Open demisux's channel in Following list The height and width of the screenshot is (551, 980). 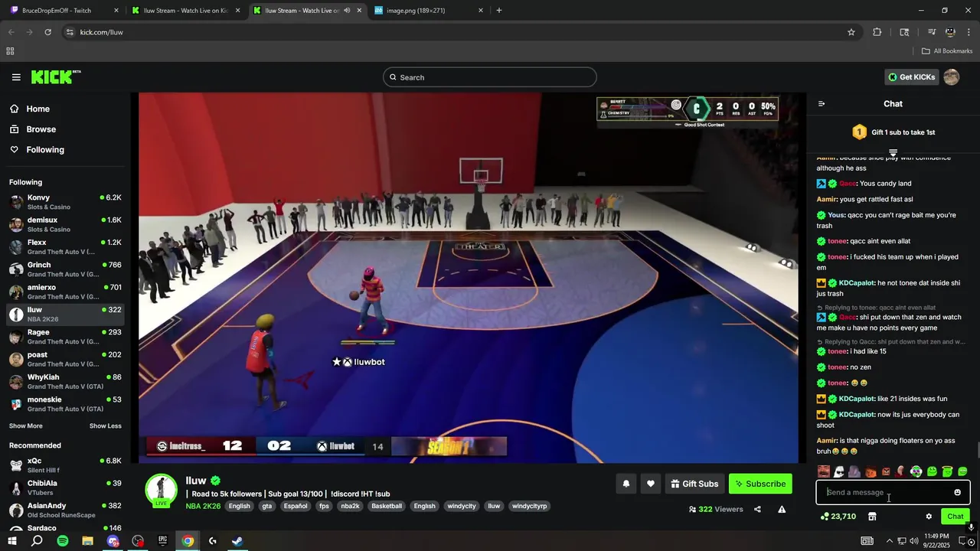click(x=64, y=224)
